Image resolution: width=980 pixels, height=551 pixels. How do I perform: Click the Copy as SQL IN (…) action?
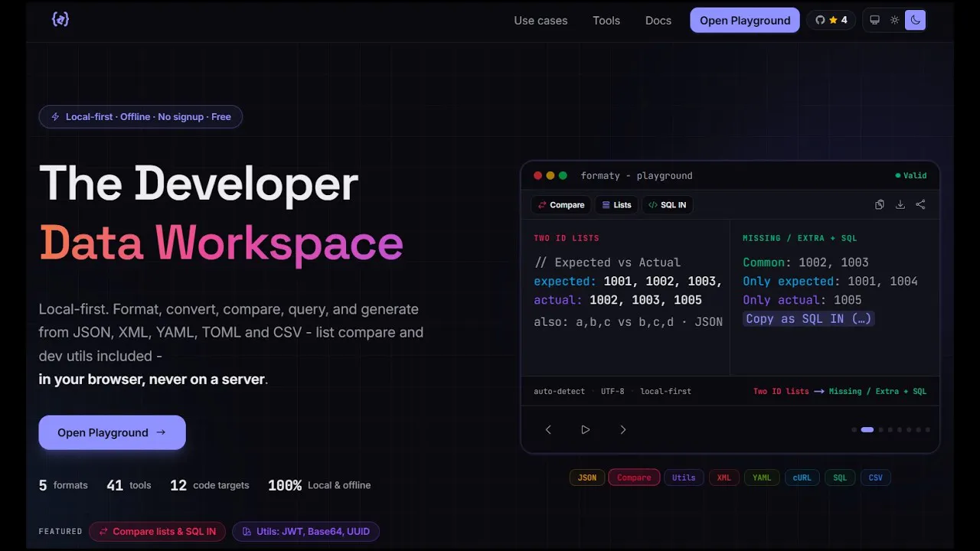808,319
